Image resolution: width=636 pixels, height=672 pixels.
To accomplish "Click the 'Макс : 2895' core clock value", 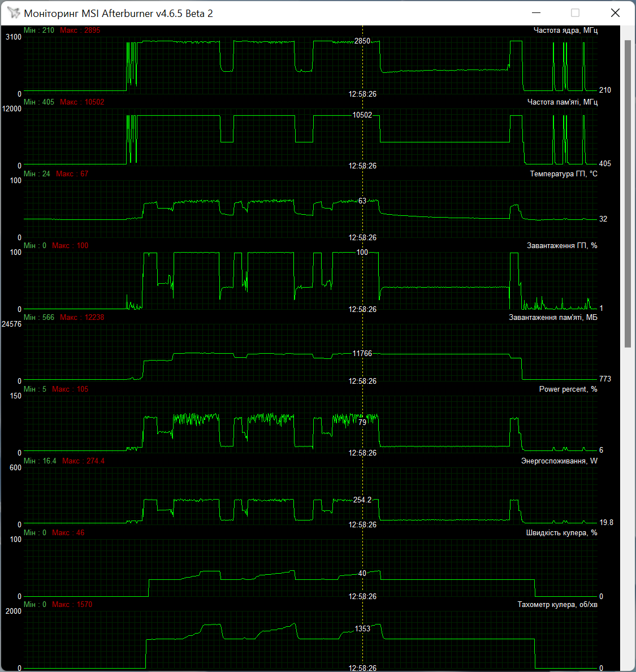I will [80, 30].
